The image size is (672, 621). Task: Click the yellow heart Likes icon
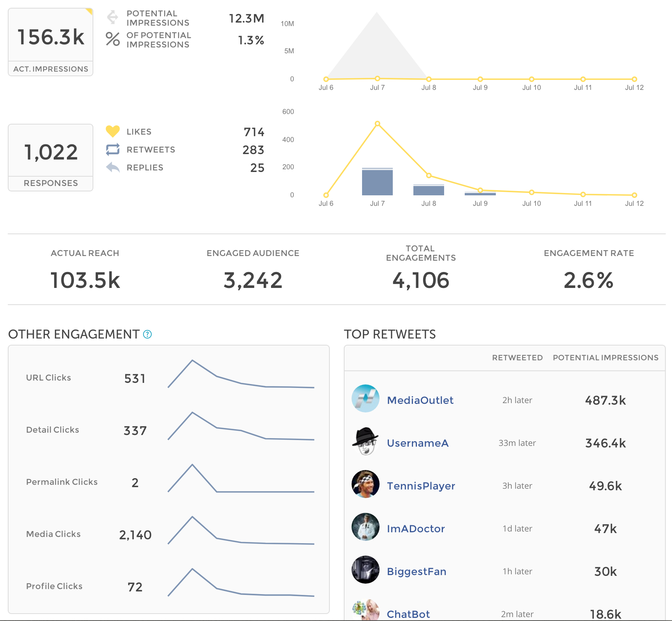tap(113, 132)
